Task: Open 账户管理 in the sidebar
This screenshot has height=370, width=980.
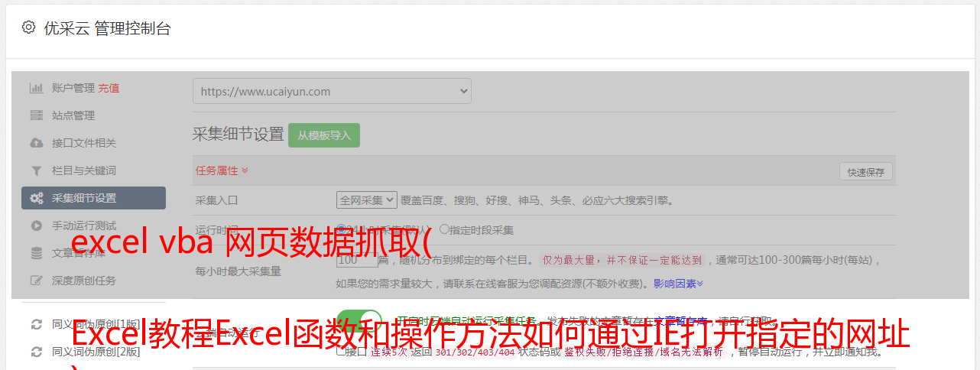Action: point(73,88)
